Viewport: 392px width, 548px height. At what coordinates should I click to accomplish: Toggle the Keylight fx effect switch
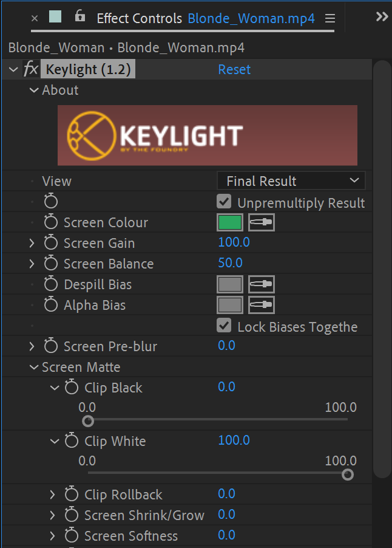[x=30, y=69]
